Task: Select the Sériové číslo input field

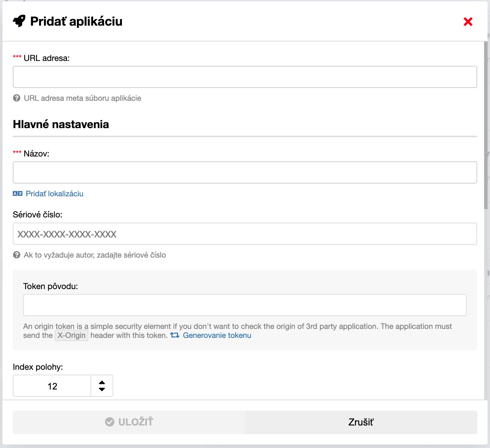Action: point(245,234)
